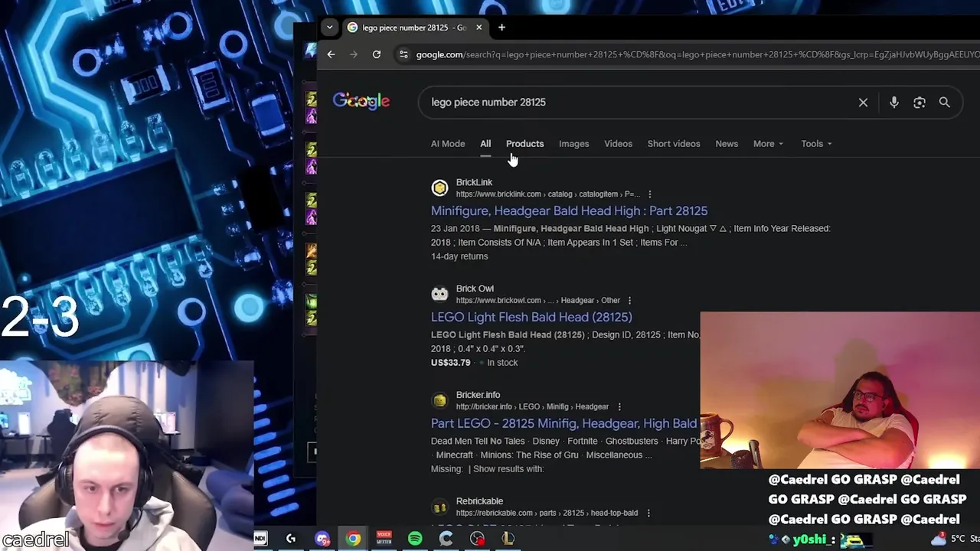Image resolution: width=980 pixels, height=551 pixels.
Task: Switch to the News tab
Action: tap(727, 144)
